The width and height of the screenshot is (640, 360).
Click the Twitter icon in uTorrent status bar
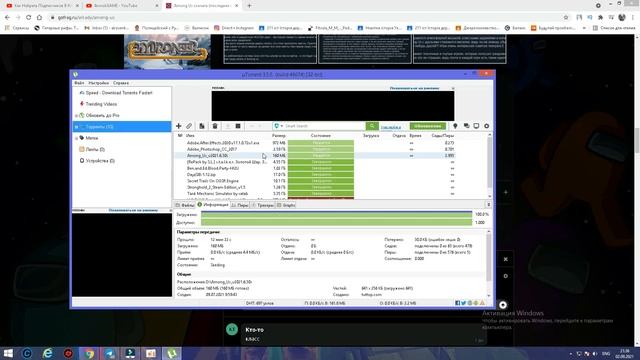tap(464, 303)
